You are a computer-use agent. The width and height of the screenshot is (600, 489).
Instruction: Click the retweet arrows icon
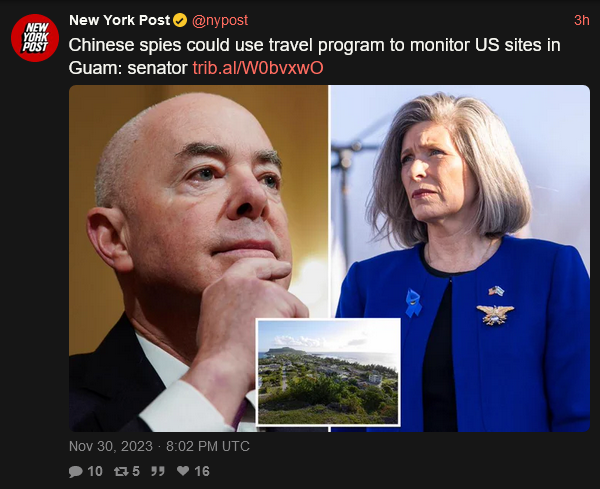(121, 471)
